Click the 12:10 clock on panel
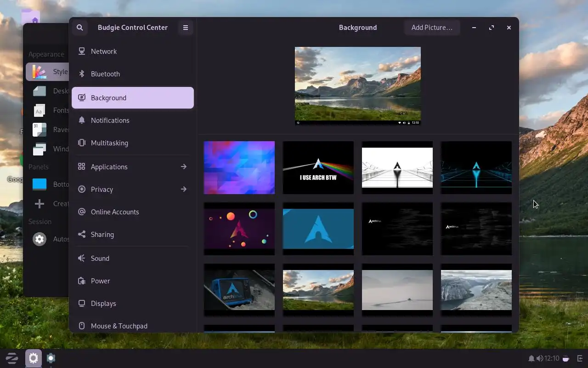This screenshot has width=588, height=368. (x=552, y=358)
